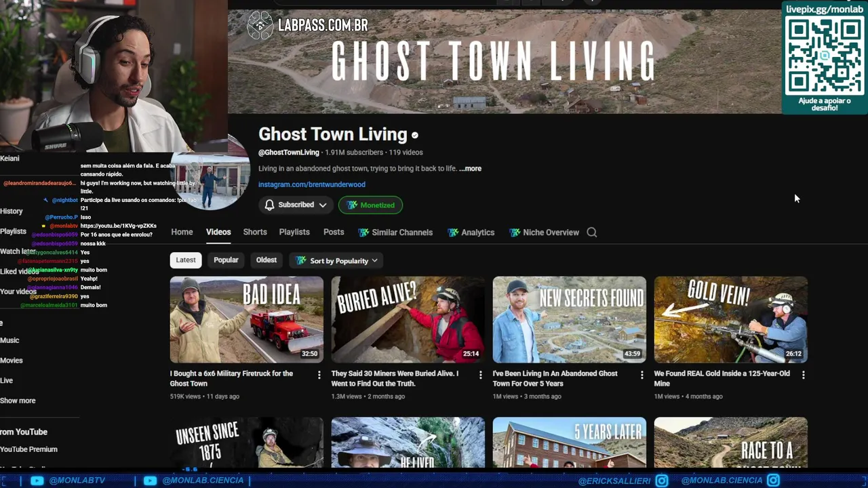Click the youtu.be/1KVg-vpZKKs chat link

119,226
